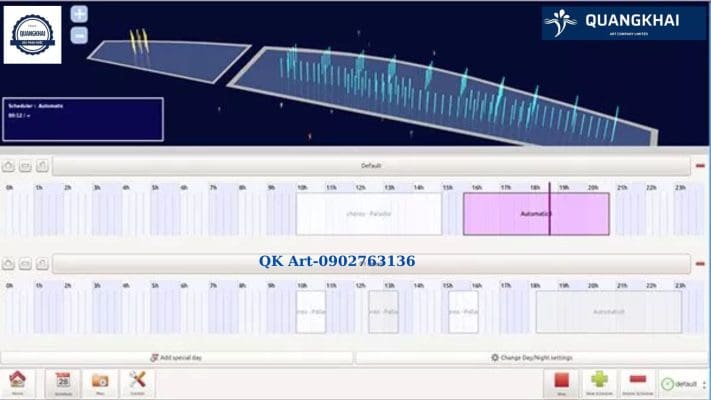Click the document icon in Default schedule row

42,166
